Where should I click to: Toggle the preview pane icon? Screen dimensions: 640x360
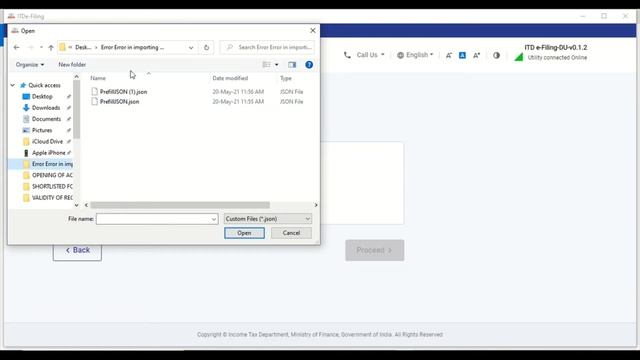292,64
